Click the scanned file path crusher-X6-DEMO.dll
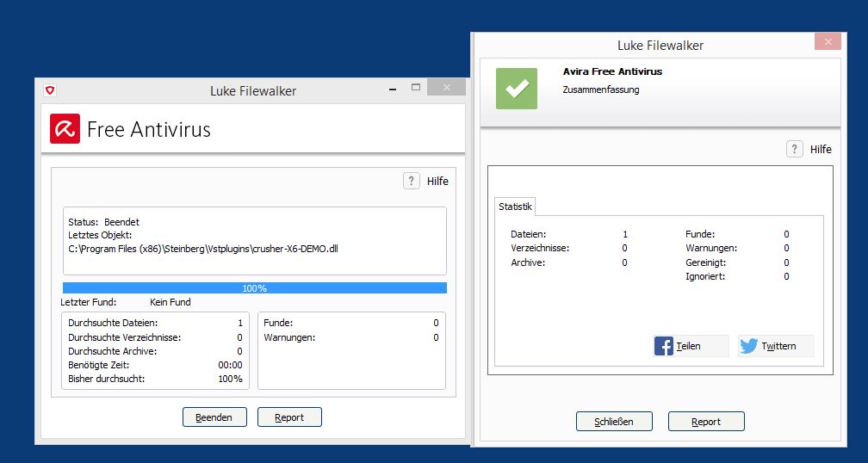Viewport: 868px width, 463px height. point(203,249)
